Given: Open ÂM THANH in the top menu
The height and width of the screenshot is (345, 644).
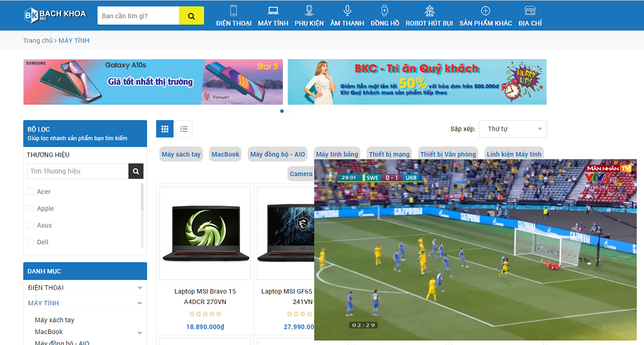Looking at the screenshot, I should (347, 23).
